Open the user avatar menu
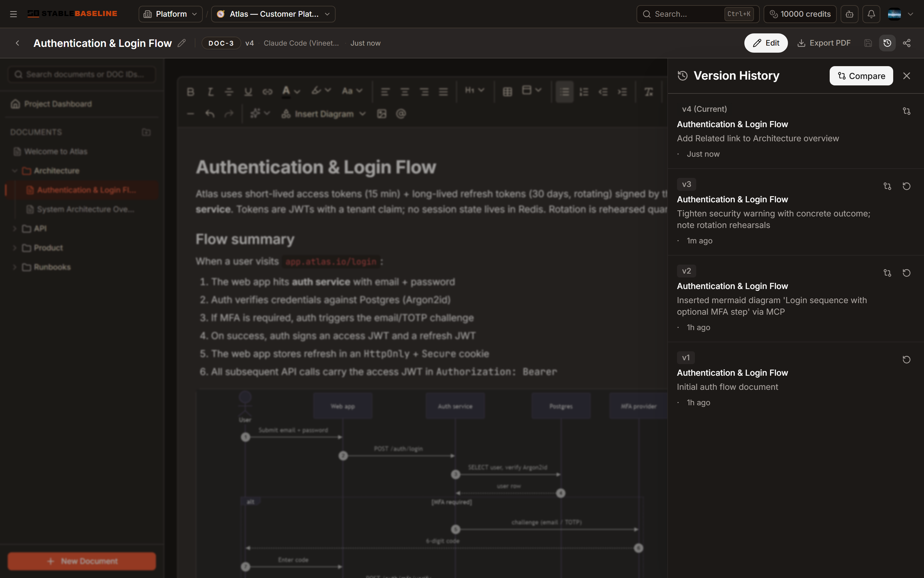 pos(900,14)
